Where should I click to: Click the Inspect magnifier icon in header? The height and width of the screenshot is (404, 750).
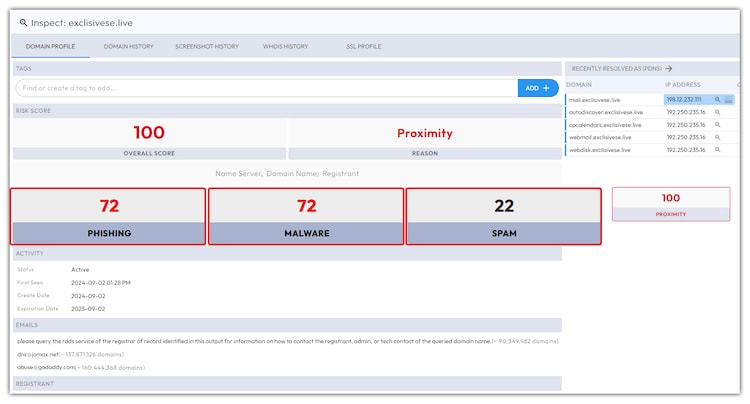[x=24, y=21]
